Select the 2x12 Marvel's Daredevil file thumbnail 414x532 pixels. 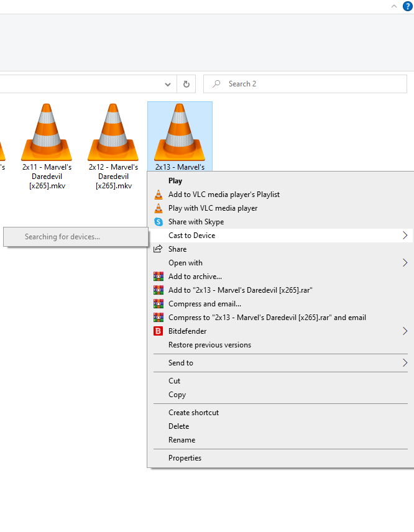click(x=113, y=132)
